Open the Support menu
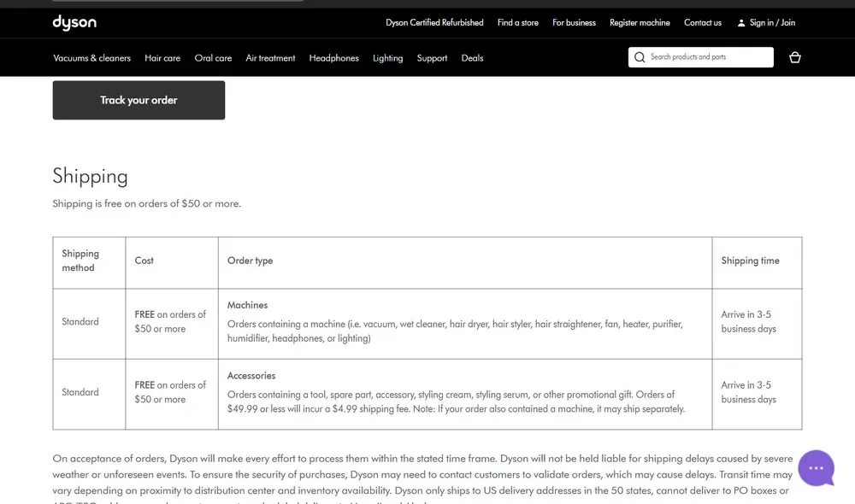 click(x=432, y=58)
